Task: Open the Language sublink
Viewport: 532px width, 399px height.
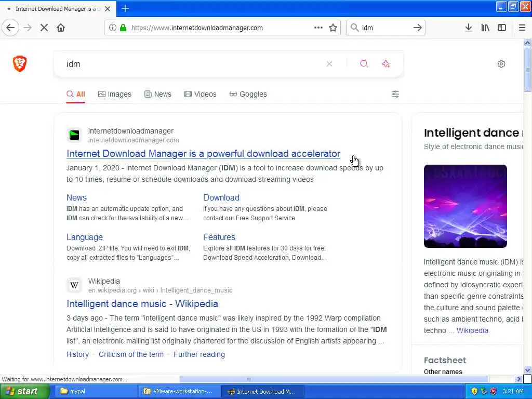Action: coord(85,237)
